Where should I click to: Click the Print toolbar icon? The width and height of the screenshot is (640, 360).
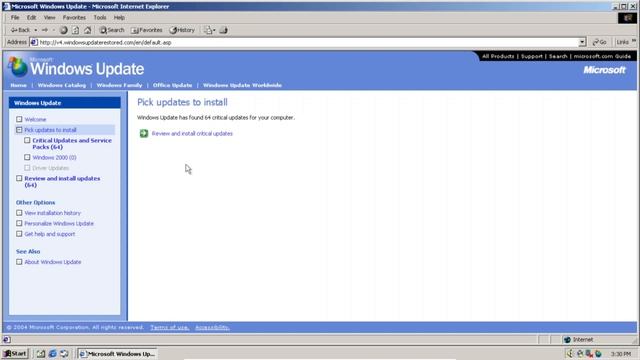223,30
